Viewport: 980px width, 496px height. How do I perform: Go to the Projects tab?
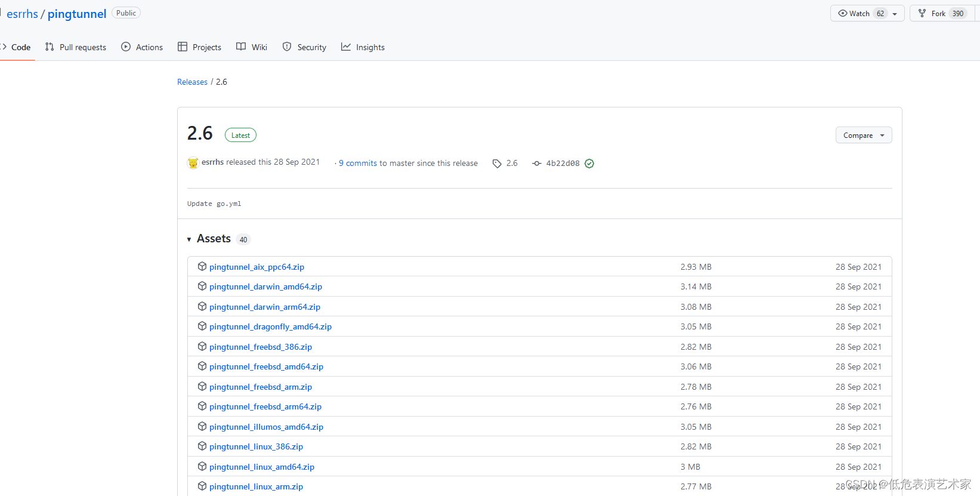pos(200,47)
